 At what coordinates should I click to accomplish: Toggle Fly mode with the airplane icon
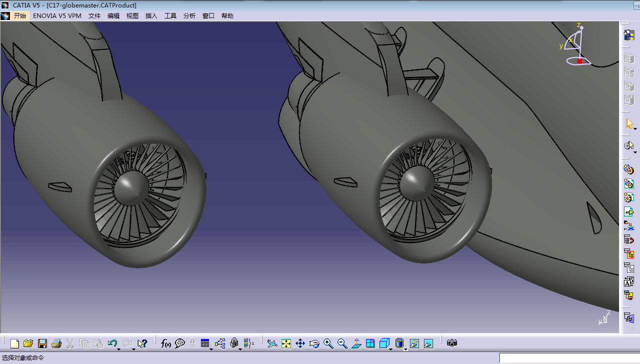pyautogui.click(x=272, y=343)
